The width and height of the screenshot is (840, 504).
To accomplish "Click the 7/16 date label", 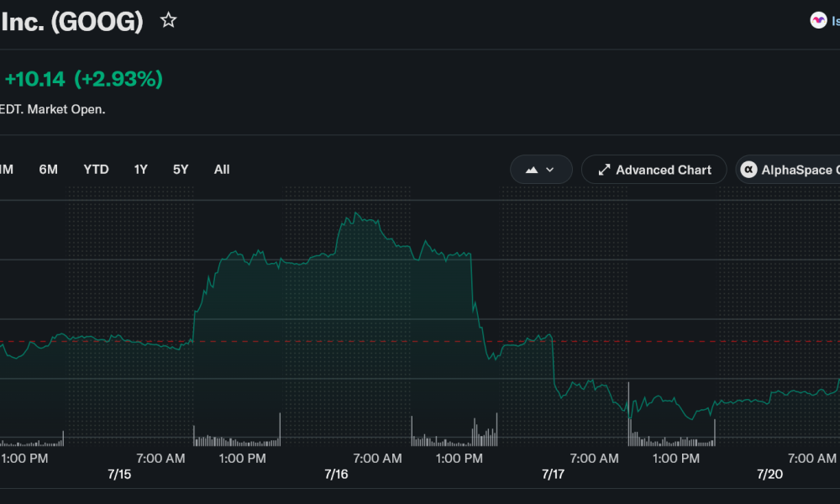I will pyautogui.click(x=336, y=474).
